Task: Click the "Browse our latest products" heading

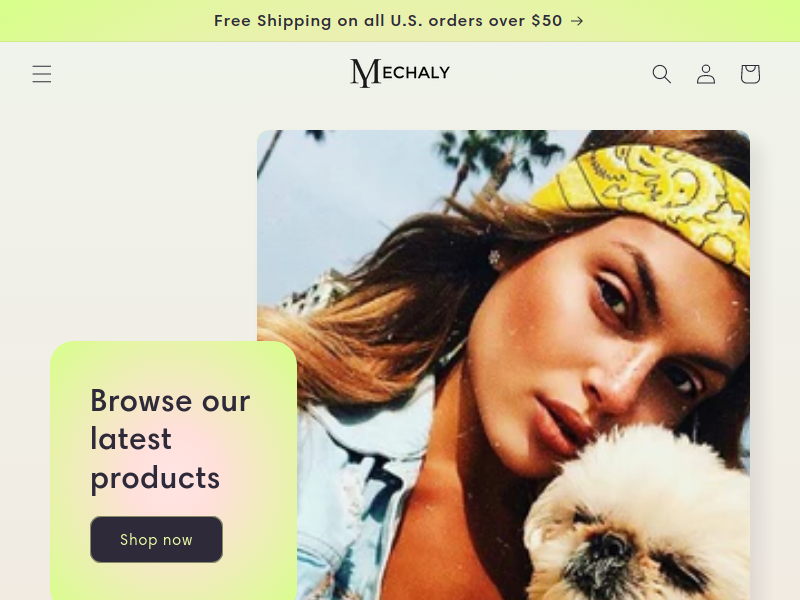Action: tap(170, 439)
